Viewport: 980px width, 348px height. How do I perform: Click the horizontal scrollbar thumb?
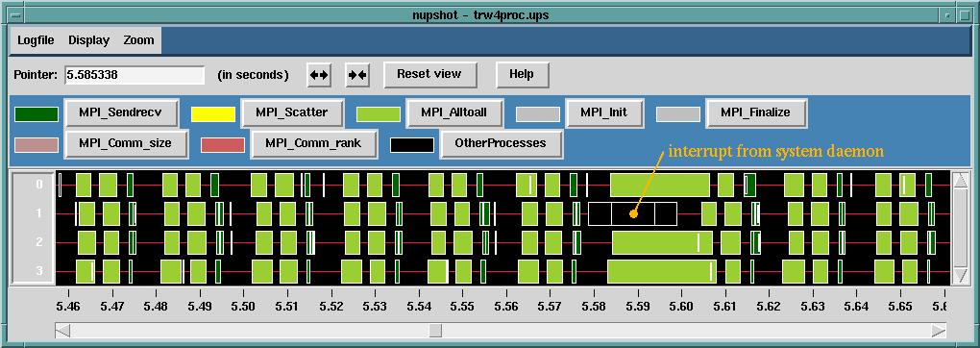(435, 331)
